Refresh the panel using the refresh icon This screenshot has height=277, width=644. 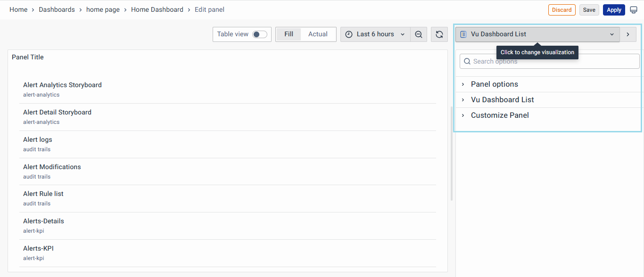[439, 34]
